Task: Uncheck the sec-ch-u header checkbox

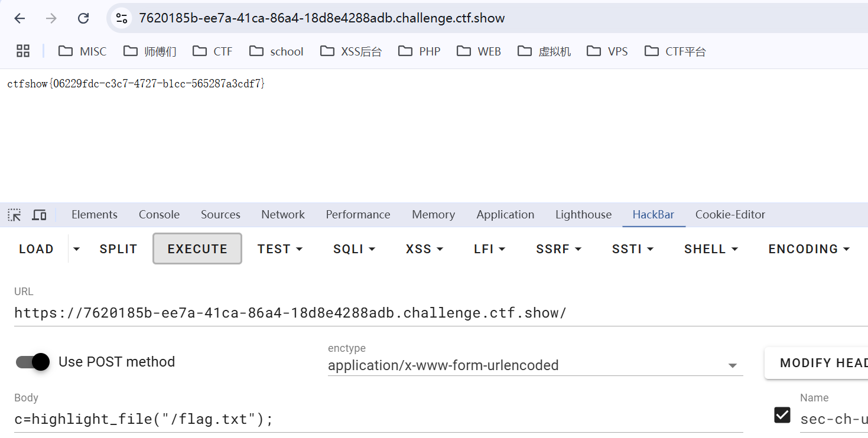Action: click(782, 415)
